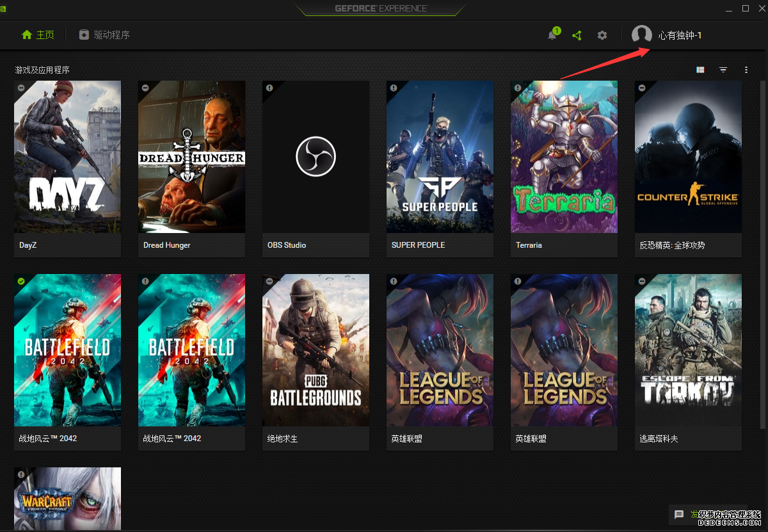The height and width of the screenshot is (532, 768).
Task: Open the 逃离塔科夫 Tarkov card
Action: [x=688, y=362]
